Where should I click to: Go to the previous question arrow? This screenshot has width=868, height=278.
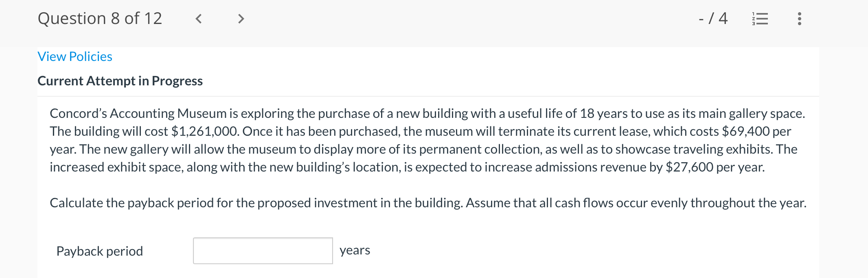coord(199,19)
